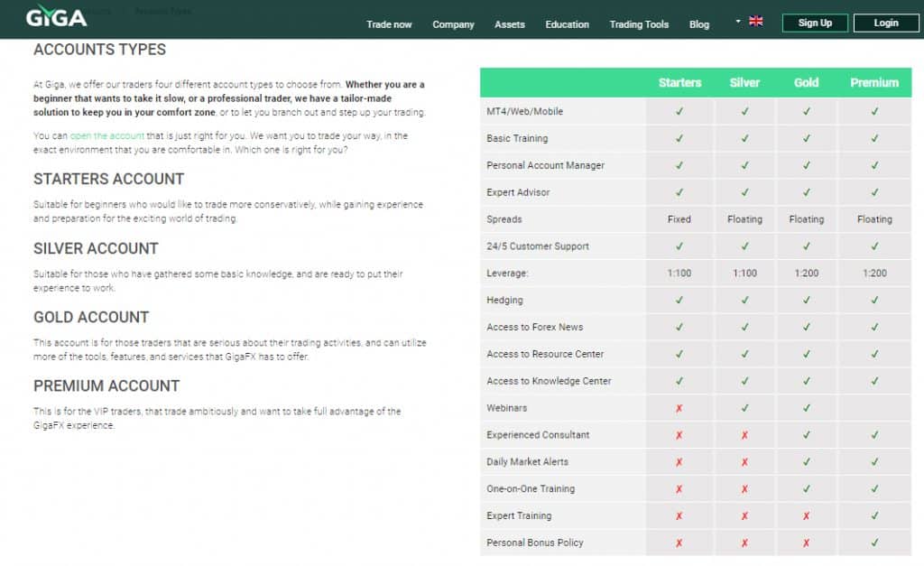Open the Trade now menu
Screen dimensions: 924x566
click(389, 24)
